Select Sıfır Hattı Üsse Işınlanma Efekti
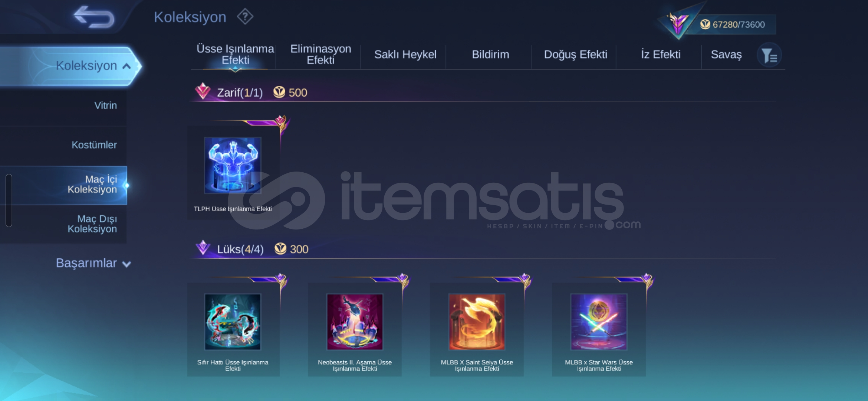Image resolution: width=868 pixels, height=401 pixels. pos(233,329)
